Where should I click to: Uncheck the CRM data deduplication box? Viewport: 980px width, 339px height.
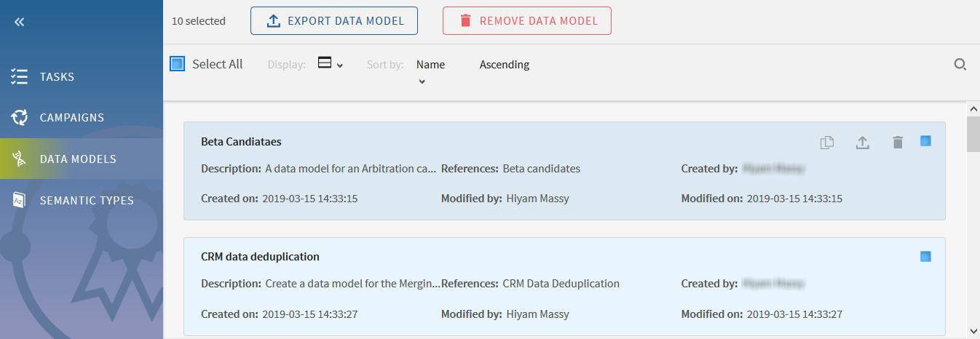point(925,256)
